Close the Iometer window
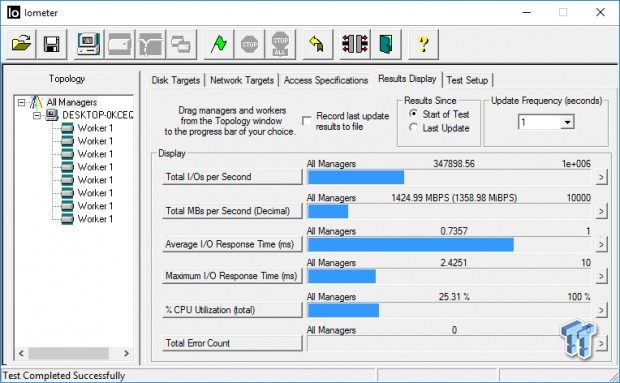Image resolution: width=620 pixels, height=383 pixels. click(x=600, y=13)
